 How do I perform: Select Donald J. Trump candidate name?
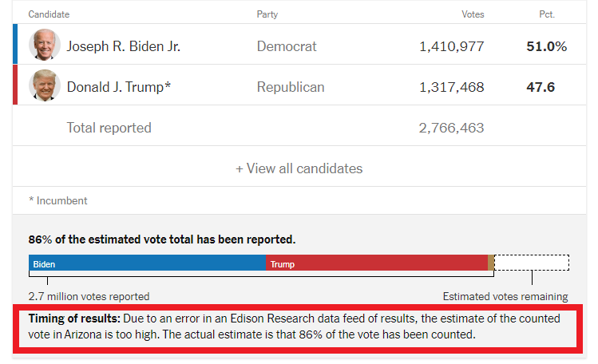pyautogui.click(x=119, y=87)
